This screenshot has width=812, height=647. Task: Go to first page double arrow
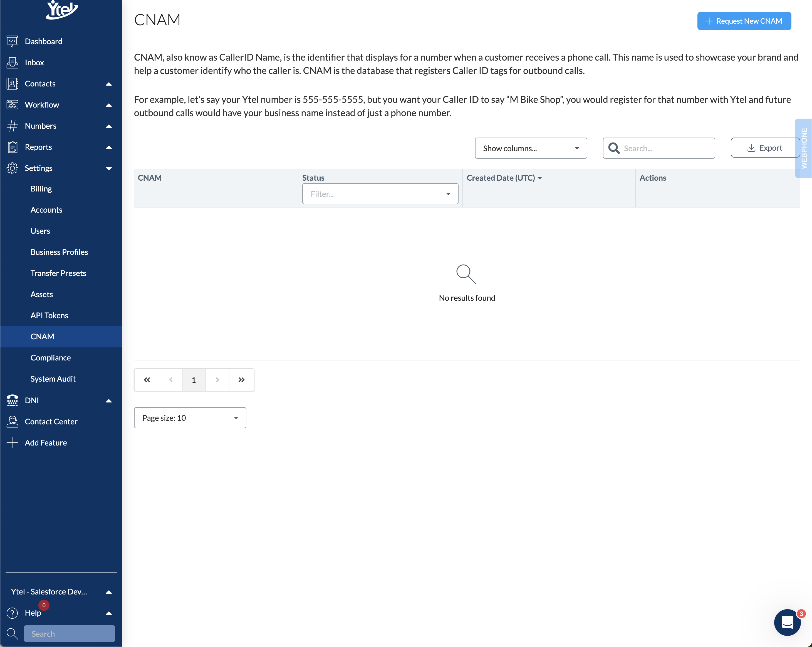click(147, 380)
